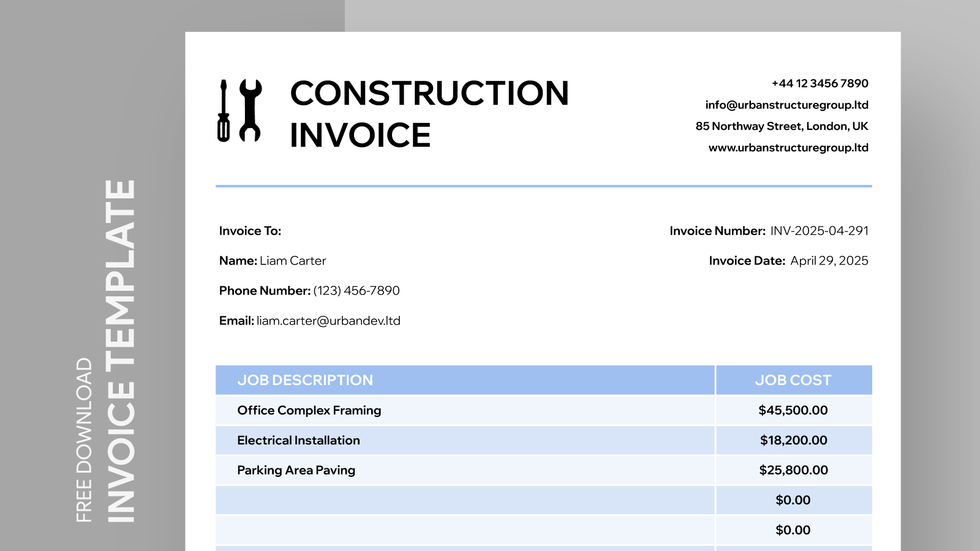Click the JOB DESCRIPTION column header
Screen dimensions: 980x551
point(305,380)
